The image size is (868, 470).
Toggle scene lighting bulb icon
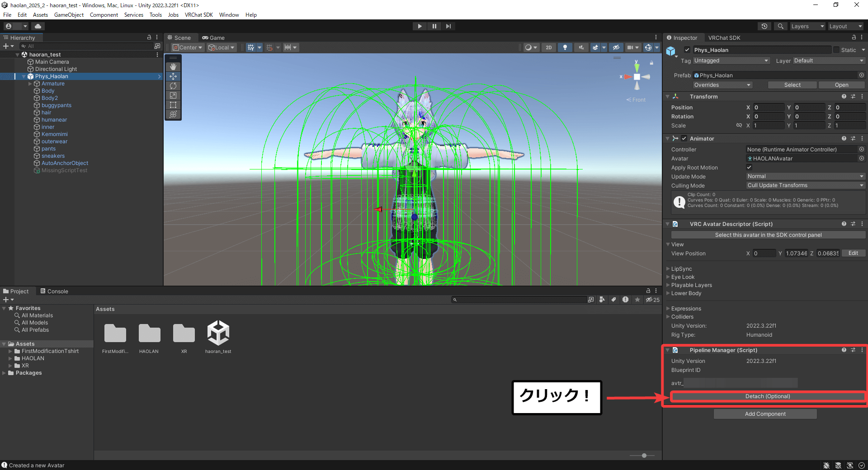pyautogui.click(x=565, y=47)
